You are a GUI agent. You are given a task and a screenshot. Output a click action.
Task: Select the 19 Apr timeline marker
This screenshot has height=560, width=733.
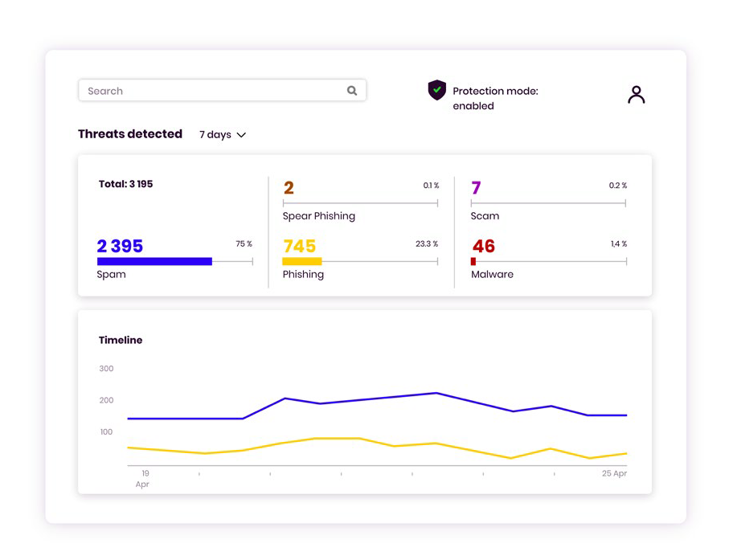click(142, 479)
